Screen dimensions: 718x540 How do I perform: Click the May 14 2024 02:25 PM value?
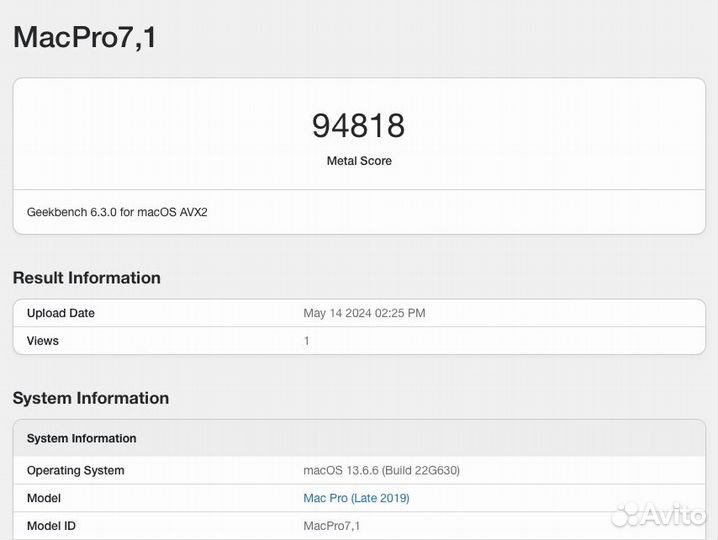tap(364, 313)
